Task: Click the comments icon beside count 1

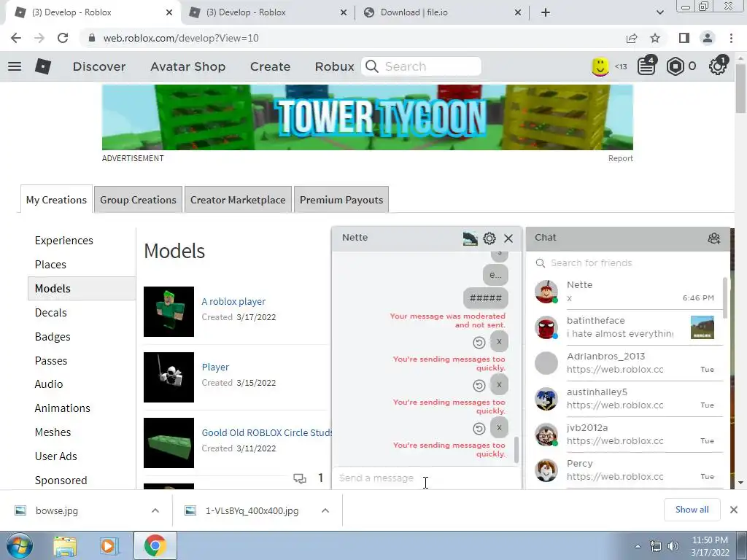Action: click(300, 478)
